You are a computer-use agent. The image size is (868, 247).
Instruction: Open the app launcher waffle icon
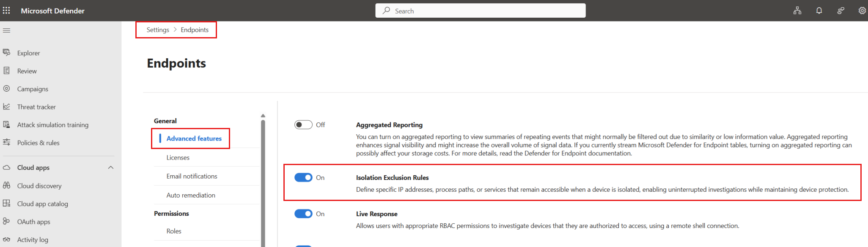[6, 11]
